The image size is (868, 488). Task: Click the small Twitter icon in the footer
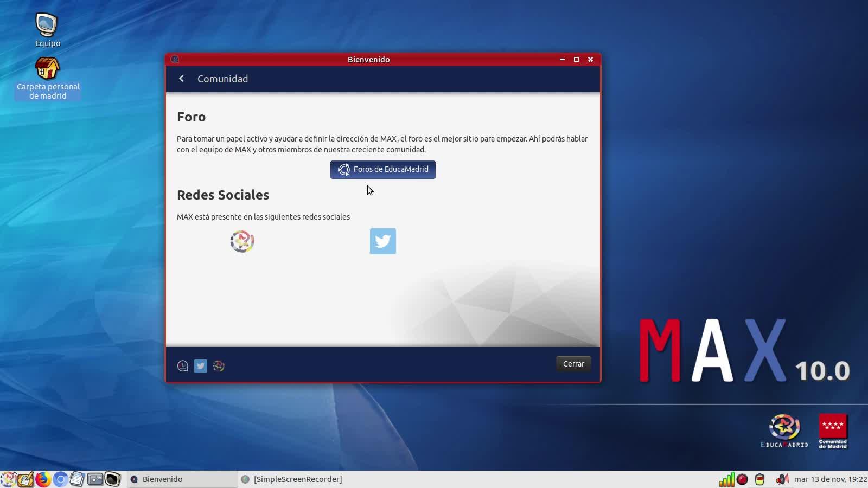click(201, 366)
